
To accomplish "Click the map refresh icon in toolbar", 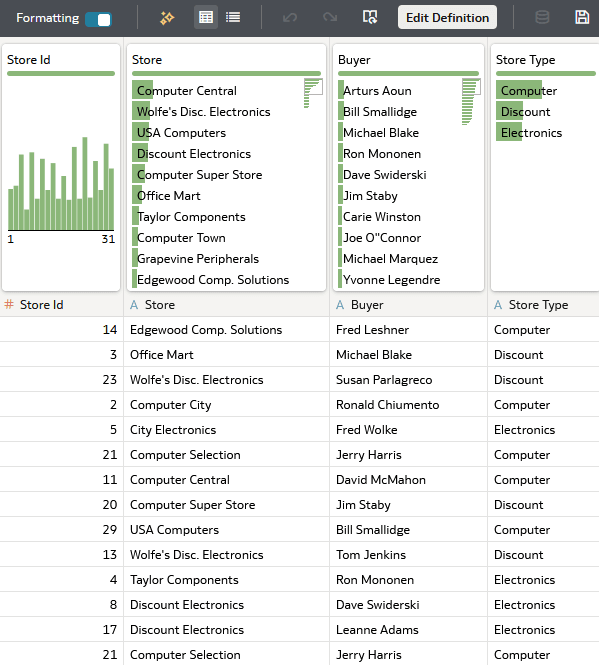I will [x=370, y=17].
